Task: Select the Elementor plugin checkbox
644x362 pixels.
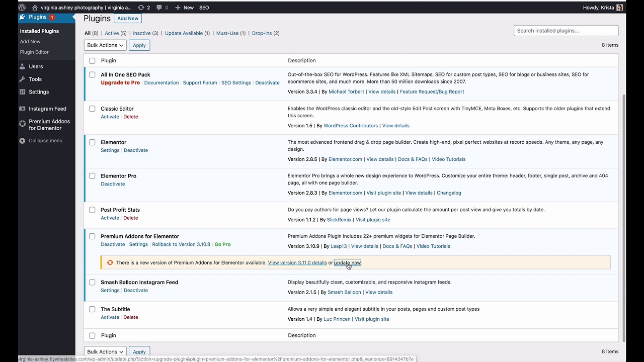Action: point(92,142)
